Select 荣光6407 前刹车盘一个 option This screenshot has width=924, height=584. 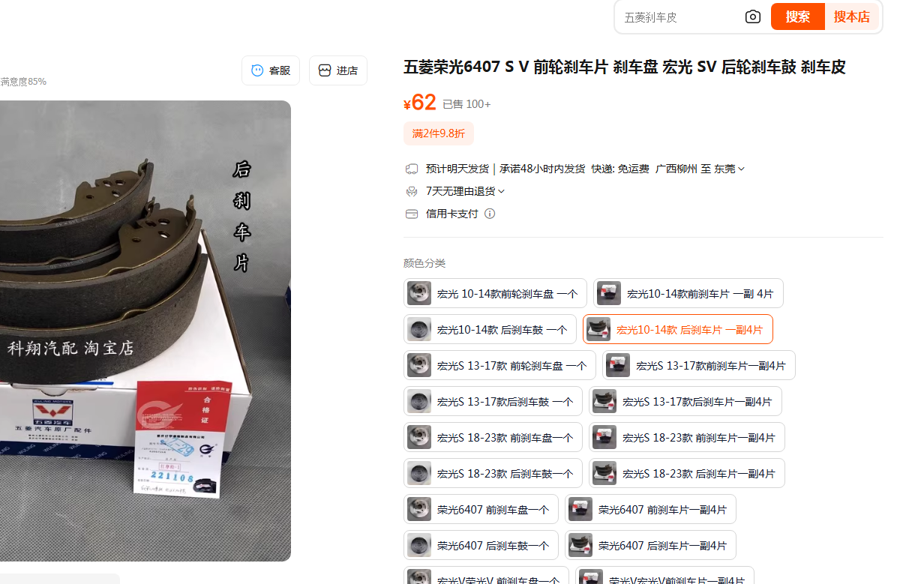(481, 509)
